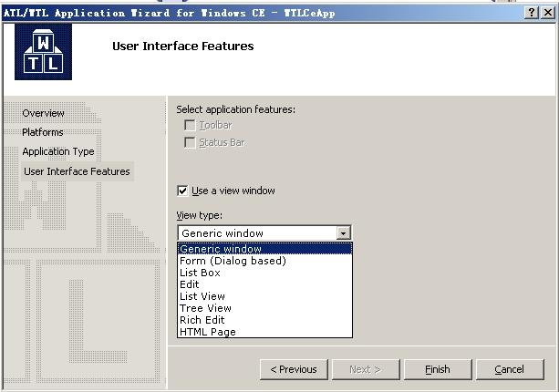Image resolution: width=559 pixels, height=392 pixels.
Task: Click the User Interface Features heading
Action: tap(183, 46)
